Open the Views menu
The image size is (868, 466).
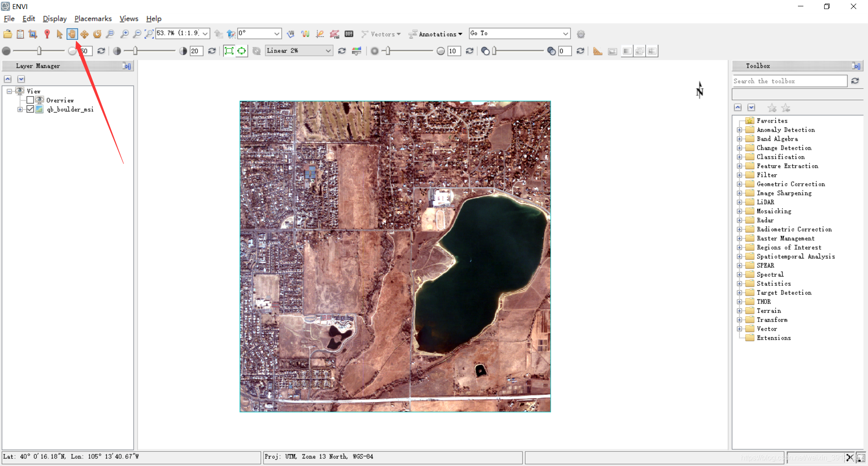click(x=129, y=19)
